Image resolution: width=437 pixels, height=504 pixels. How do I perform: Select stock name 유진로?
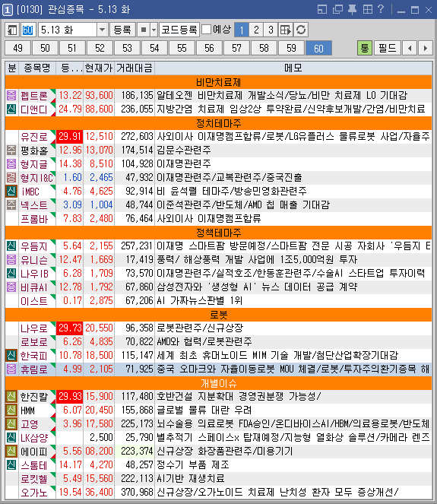pyautogui.click(x=34, y=137)
